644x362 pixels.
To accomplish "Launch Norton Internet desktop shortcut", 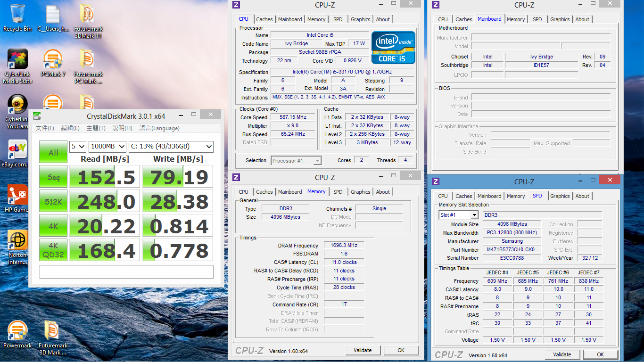I will 17,247.
